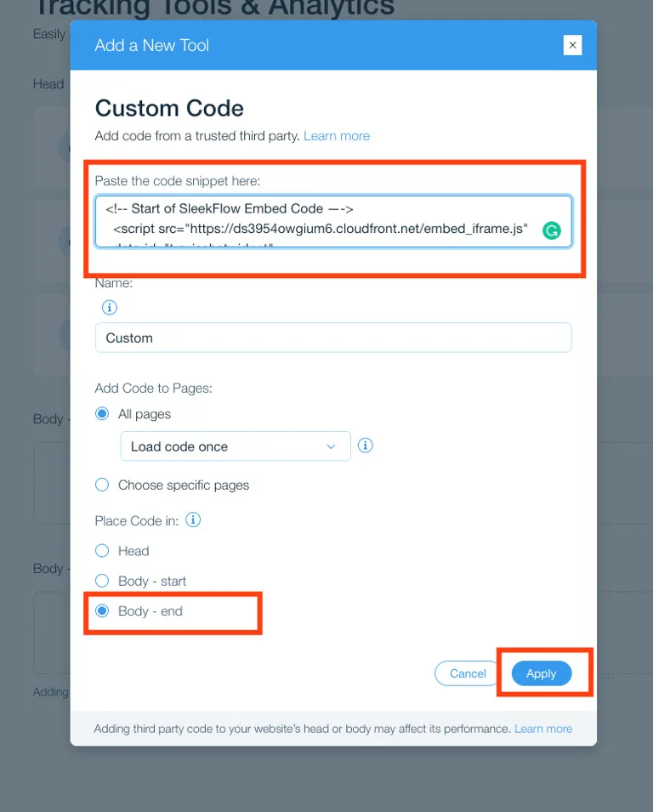Click the Cancel button
This screenshot has width=653, height=812.
click(466, 673)
